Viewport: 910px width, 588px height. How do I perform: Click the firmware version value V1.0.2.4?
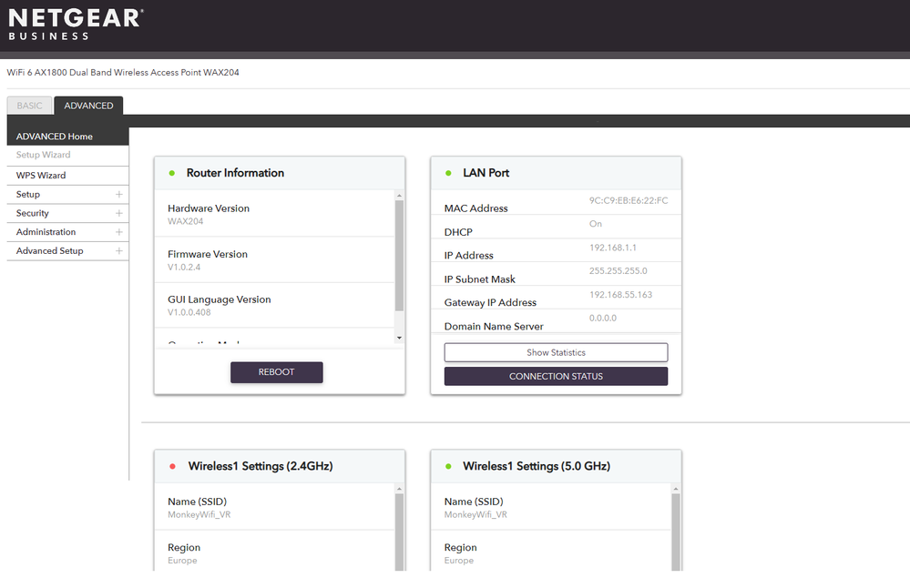(x=184, y=268)
